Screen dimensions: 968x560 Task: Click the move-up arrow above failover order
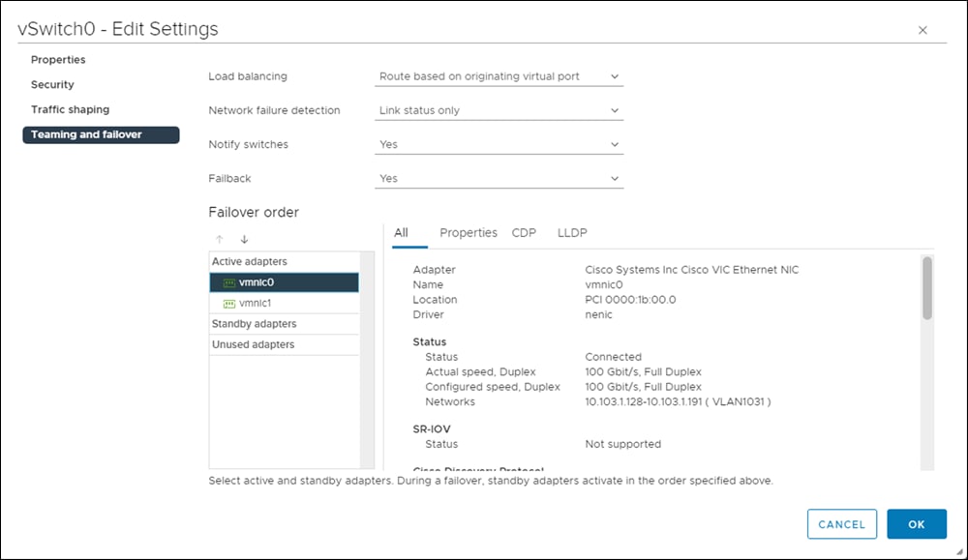(220, 238)
